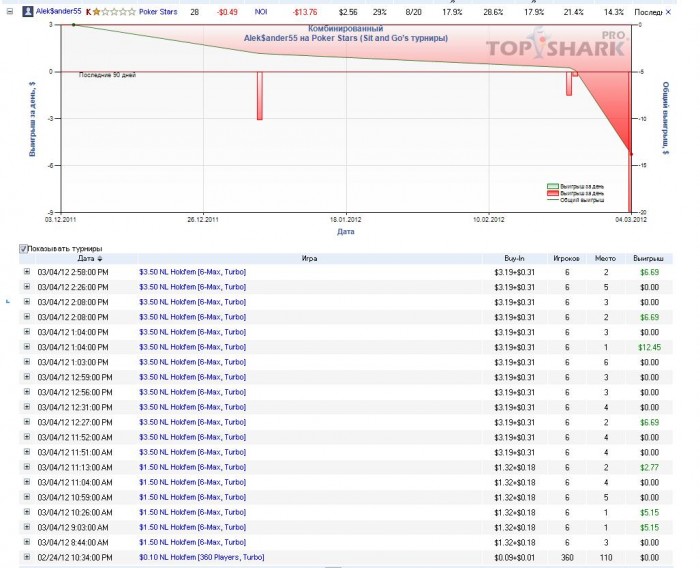This screenshot has width=700, height=568.
Task: Click the NOI value in header row
Action: tap(261, 12)
